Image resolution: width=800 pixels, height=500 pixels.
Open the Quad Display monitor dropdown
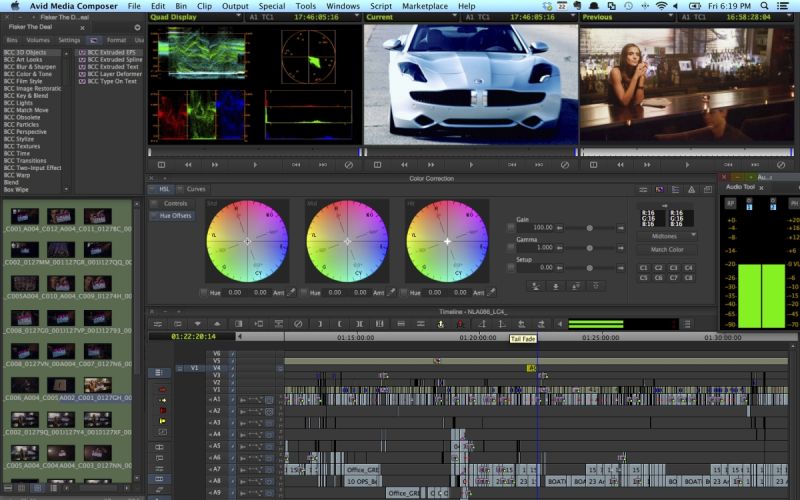[238, 16]
